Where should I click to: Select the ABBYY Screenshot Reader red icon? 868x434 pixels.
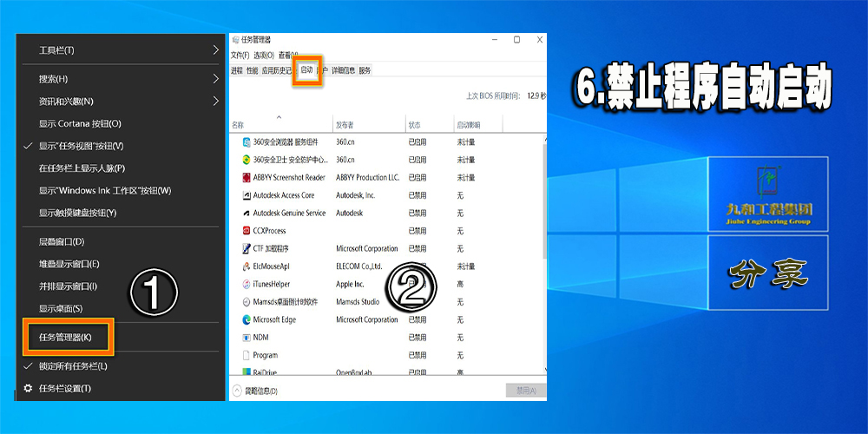pos(247,178)
